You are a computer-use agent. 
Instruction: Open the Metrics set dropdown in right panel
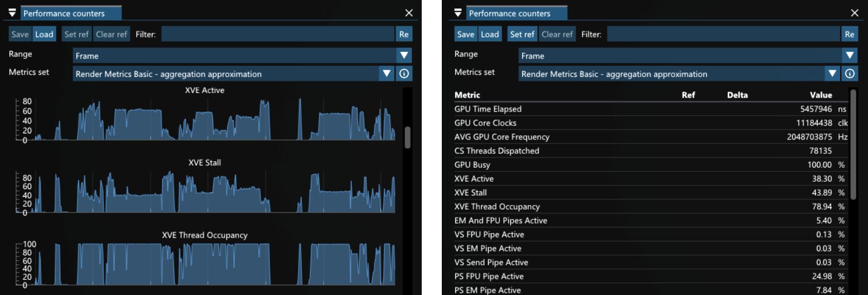(x=833, y=74)
